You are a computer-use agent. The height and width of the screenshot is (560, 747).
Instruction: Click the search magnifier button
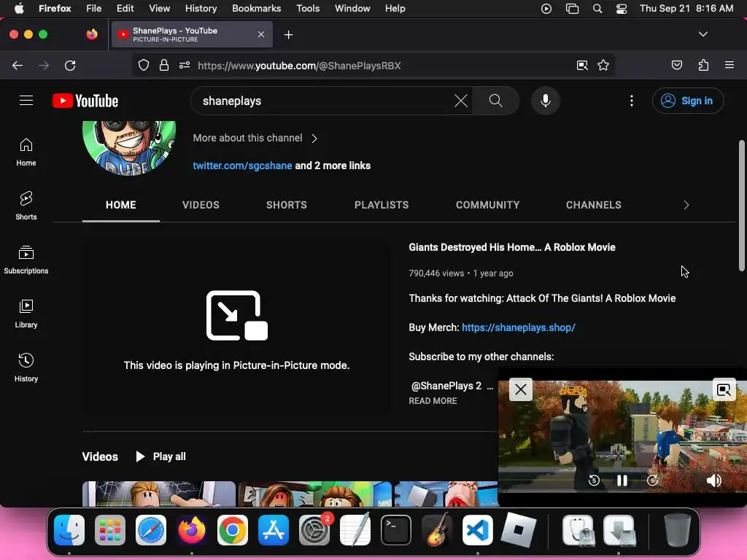tap(495, 101)
